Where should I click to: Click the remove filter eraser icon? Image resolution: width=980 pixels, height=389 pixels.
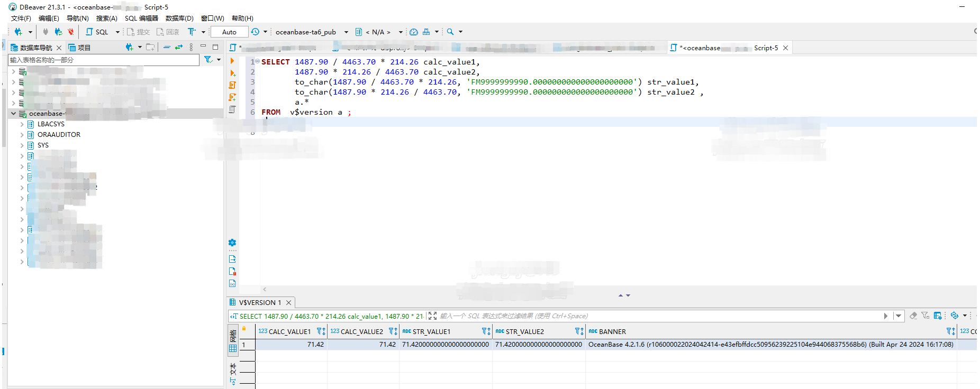tap(913, 316)
